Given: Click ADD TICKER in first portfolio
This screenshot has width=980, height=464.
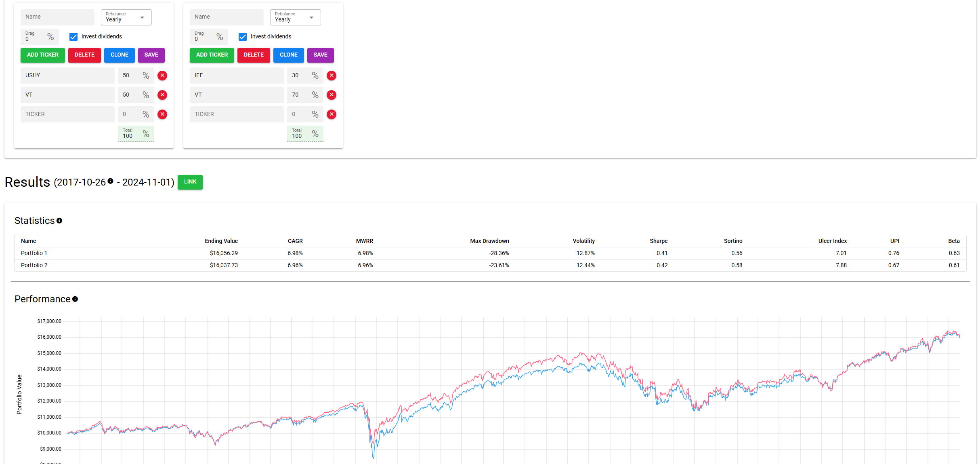Looking at the screenshot, I should 43,55.
